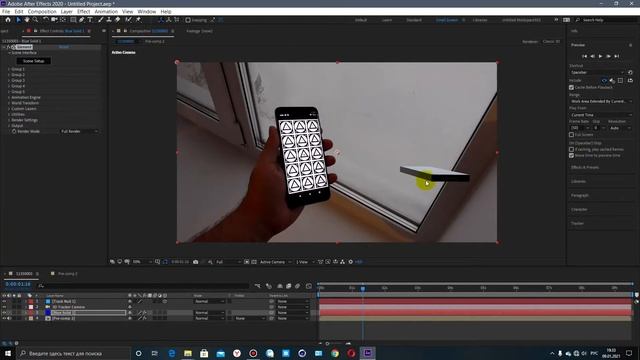This screenshot has width=640, height=360.
Task: Enable the Motion Blur timeline switch
Action: point(298,286)
